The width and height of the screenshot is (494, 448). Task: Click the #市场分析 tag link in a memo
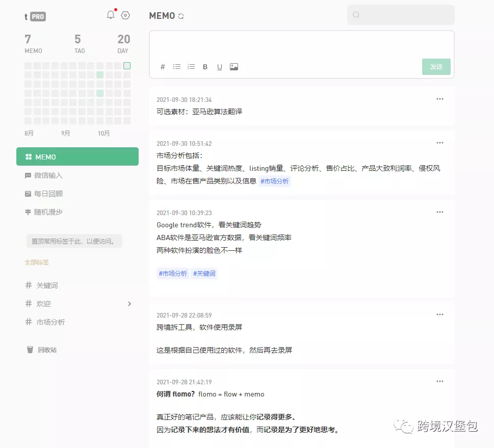point(274,181)
